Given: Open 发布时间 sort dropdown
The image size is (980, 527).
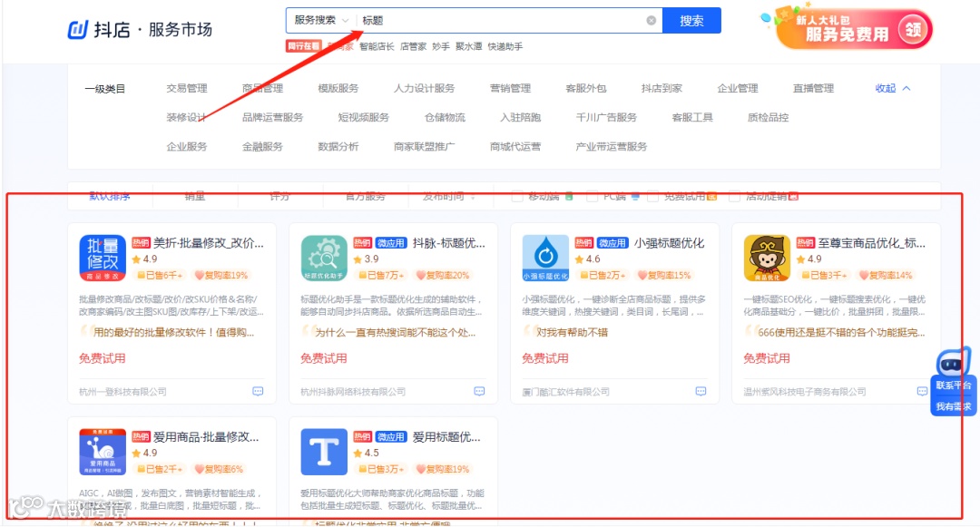Looking at the screenshot, I should tap(449, 197).
